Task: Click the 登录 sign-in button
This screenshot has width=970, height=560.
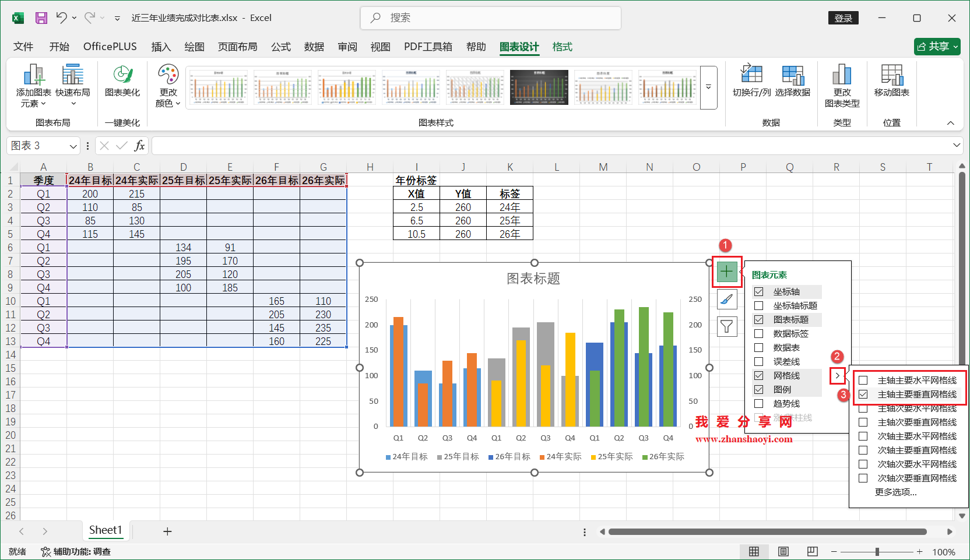Action: pos(844,18)
